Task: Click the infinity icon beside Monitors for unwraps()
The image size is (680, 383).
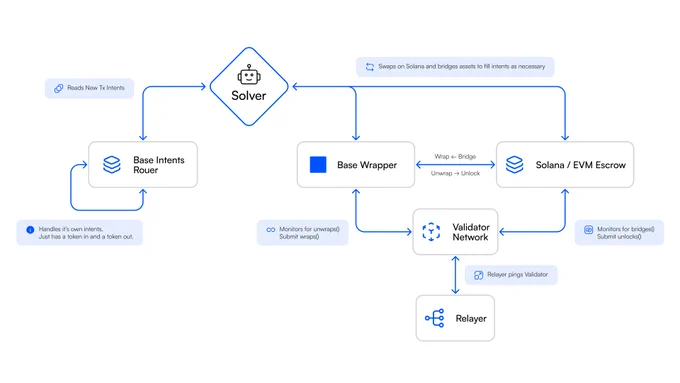Action: (x=271, y=229)
